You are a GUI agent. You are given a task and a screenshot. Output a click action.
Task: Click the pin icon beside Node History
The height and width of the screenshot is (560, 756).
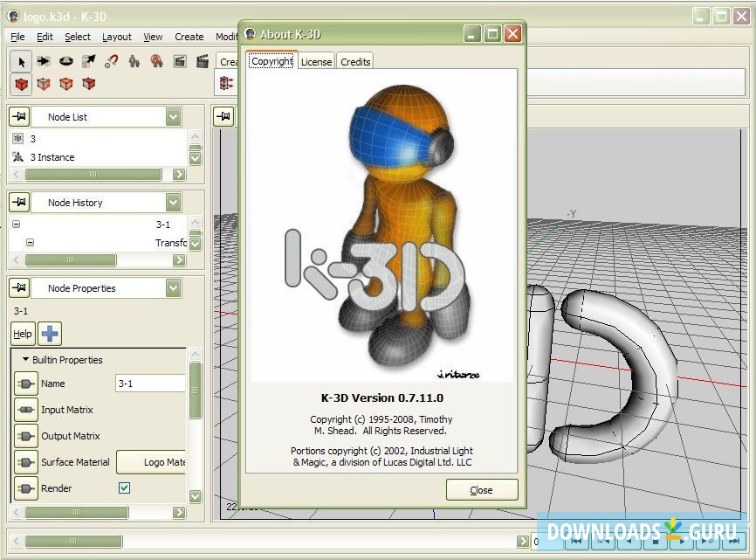click(19, 202)
